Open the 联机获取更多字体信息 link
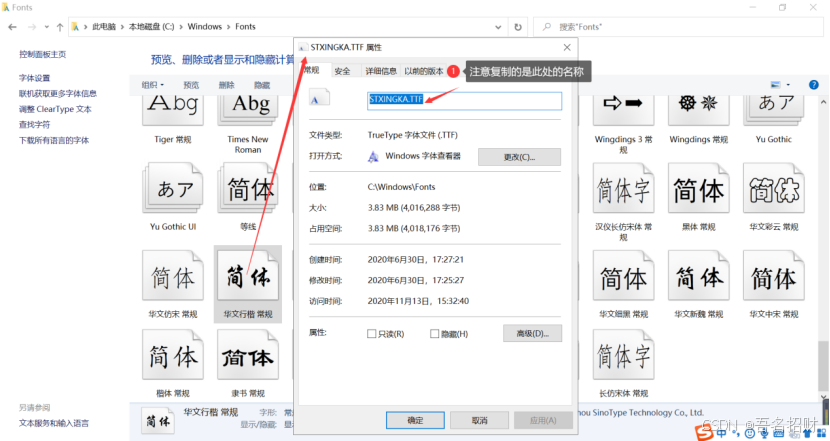This screenshot has height=441, width=830. pos(58,93)
